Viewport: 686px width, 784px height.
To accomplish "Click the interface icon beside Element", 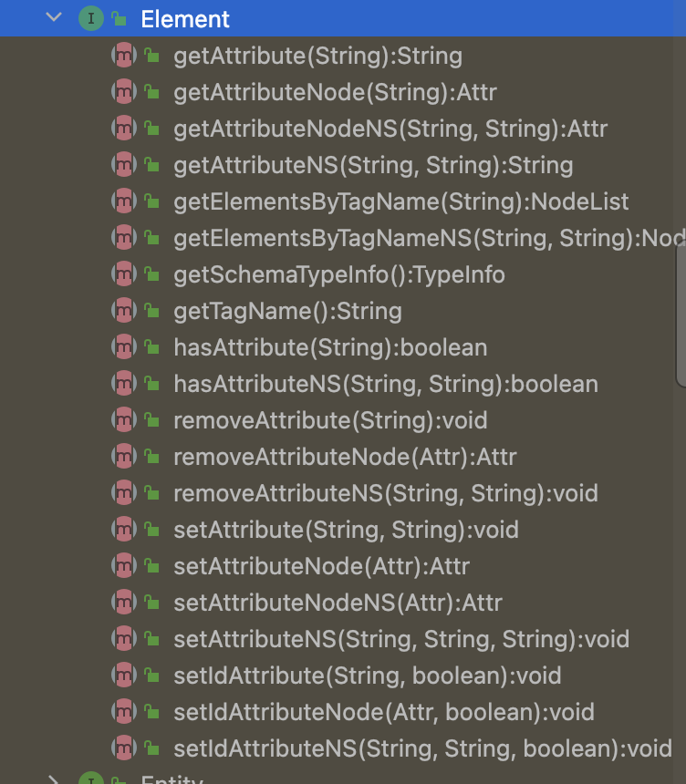I will tap(91, 18).
